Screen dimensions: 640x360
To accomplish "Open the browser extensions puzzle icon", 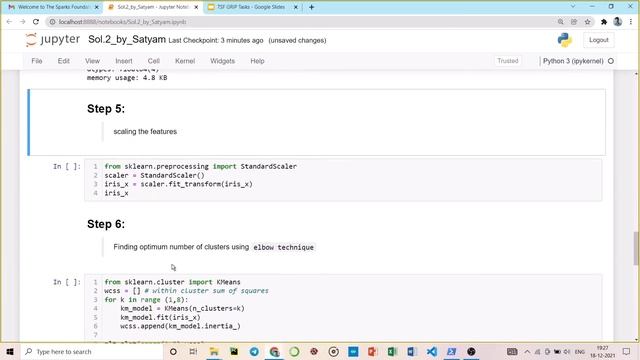I will [604, 22].
